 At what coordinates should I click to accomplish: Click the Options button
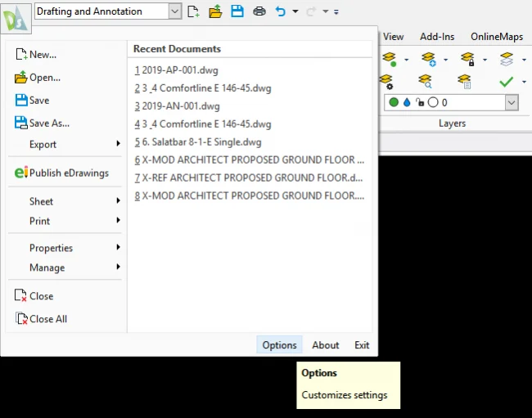click(x=279, y=345)
